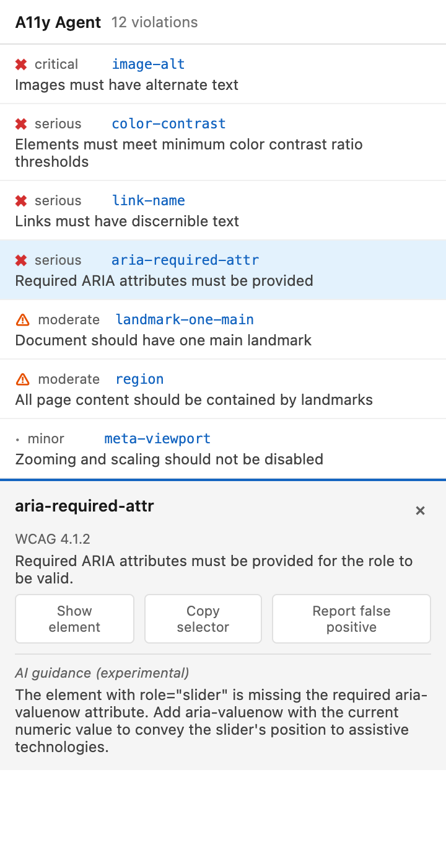
Task: Open the image-alt rule link
Action: pos(148,64)
